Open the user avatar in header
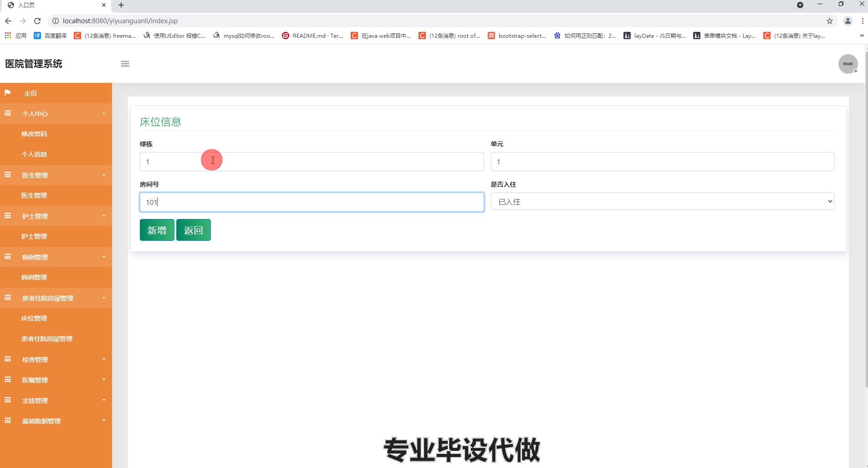Image resolution: width=868 pixels, height=468 pixels. [848, 64]
